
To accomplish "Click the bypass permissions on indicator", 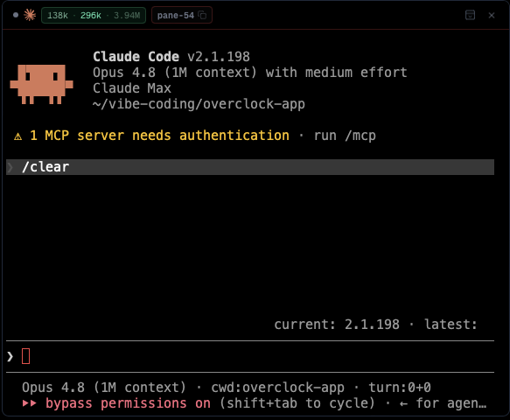I will [128, 403].
